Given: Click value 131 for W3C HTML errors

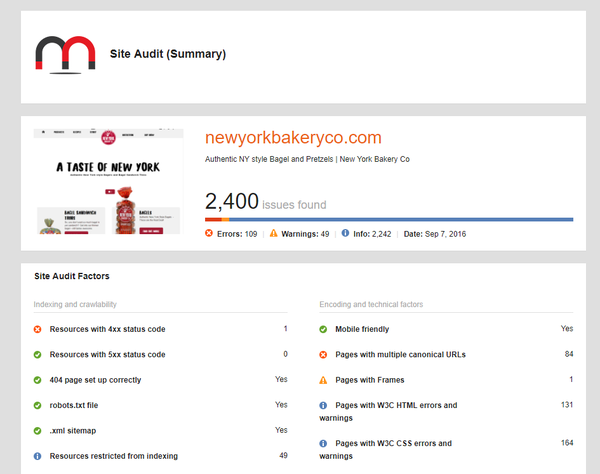Looking at the screenshot, I should coord(567,405).
